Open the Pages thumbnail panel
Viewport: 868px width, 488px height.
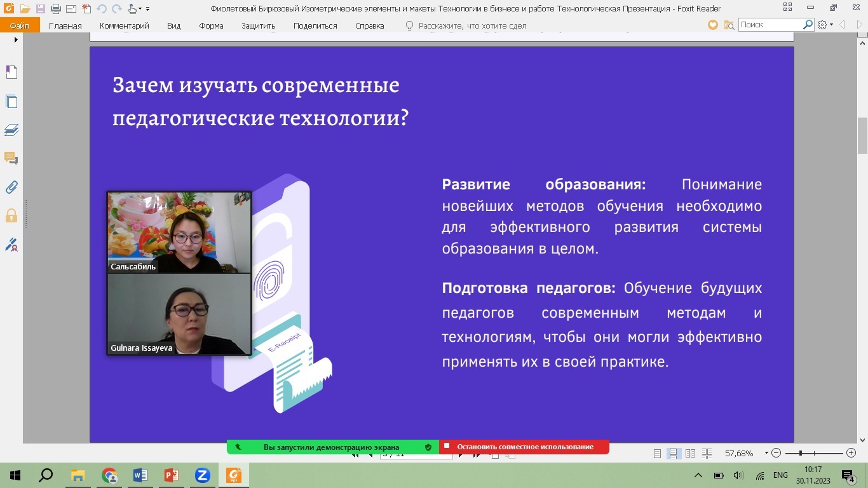point(11,102)
